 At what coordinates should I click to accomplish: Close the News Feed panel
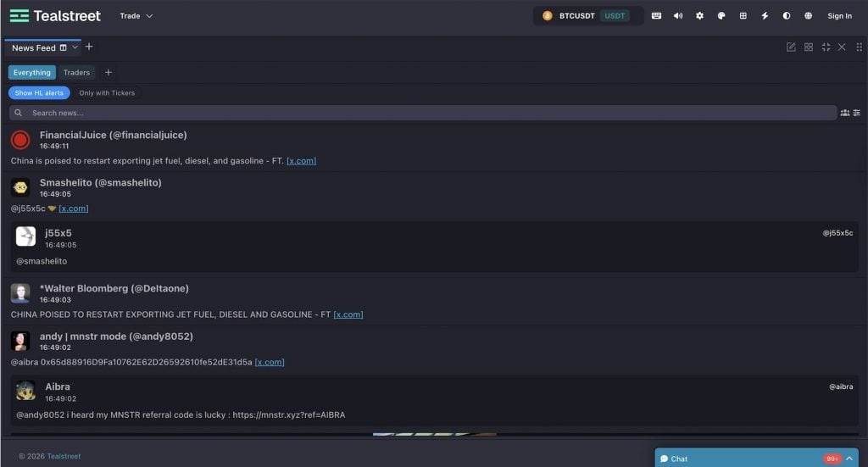click(842, 47)
